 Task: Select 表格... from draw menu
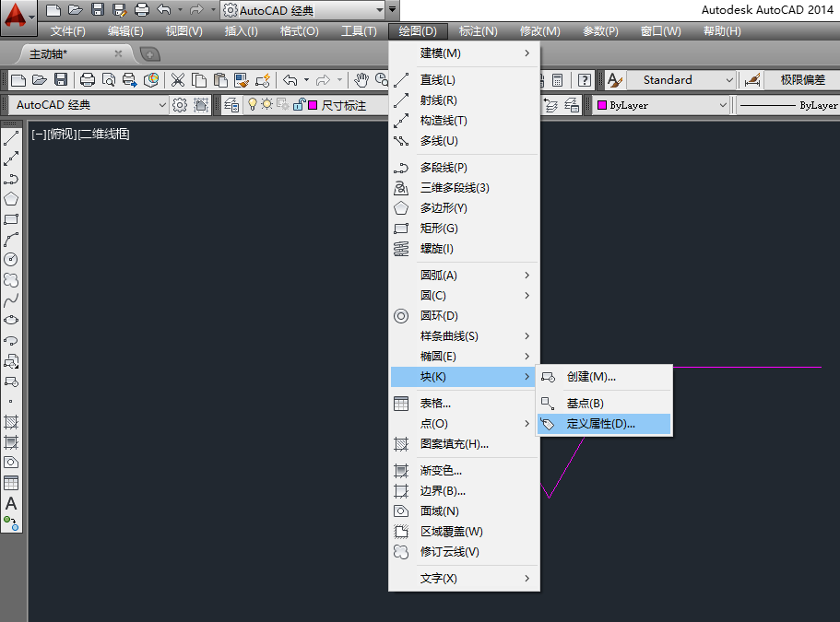464,403
